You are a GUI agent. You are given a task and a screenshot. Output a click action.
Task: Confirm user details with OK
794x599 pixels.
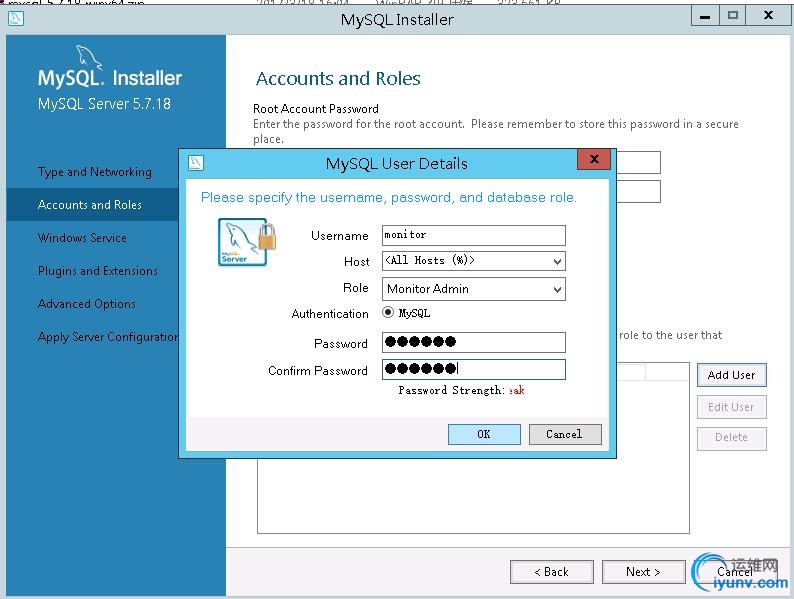484,434
